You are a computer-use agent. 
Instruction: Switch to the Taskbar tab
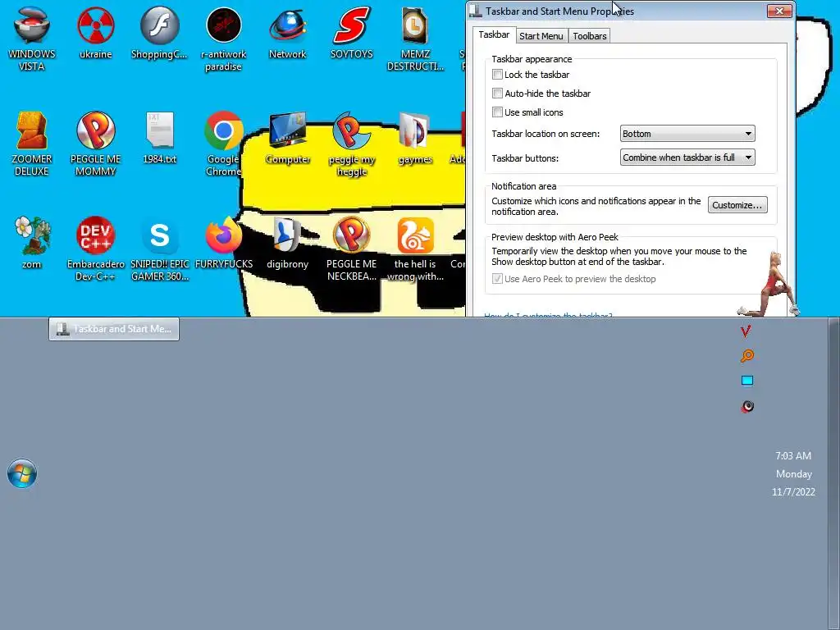pyautogui.click(x=494, y=34)
